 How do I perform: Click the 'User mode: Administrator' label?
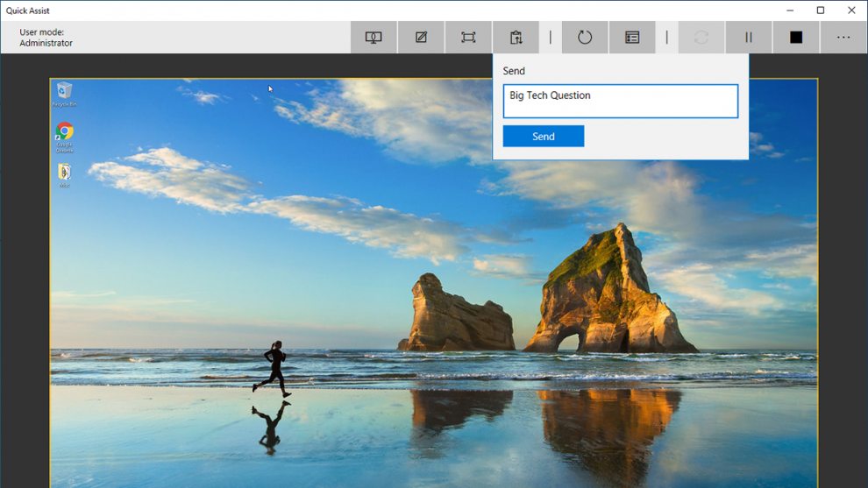tap(46, 38)
